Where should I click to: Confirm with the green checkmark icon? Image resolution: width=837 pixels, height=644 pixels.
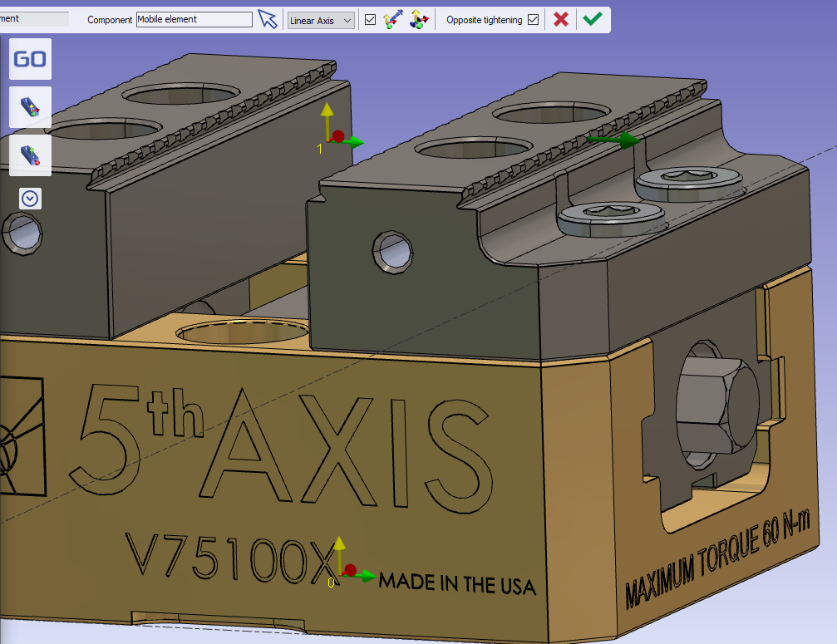point(592,19)
